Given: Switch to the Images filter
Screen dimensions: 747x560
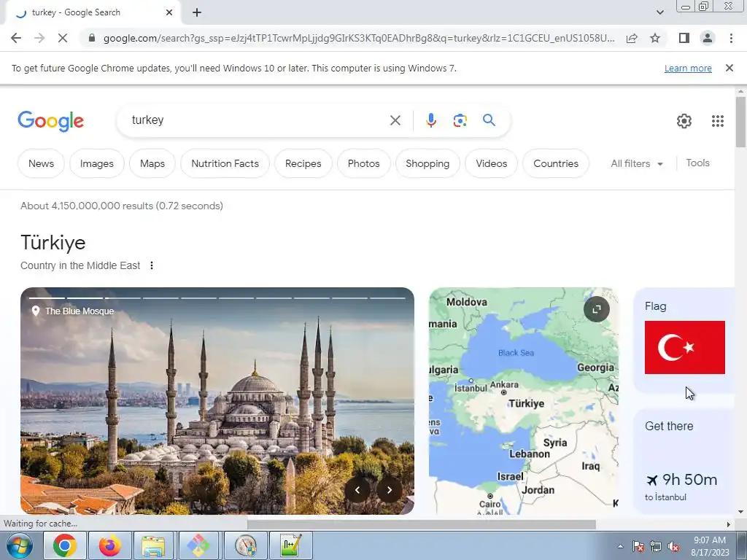Looking at the screenshot, I should pos(97,163).
